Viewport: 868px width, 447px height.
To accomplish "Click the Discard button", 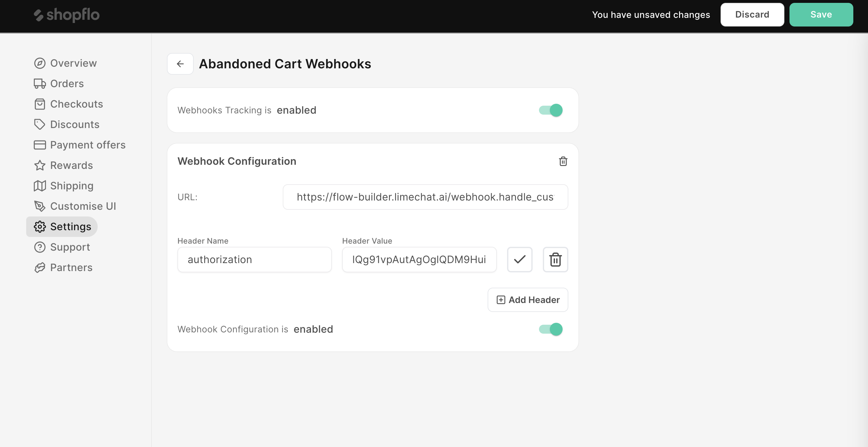I will 752,14.
